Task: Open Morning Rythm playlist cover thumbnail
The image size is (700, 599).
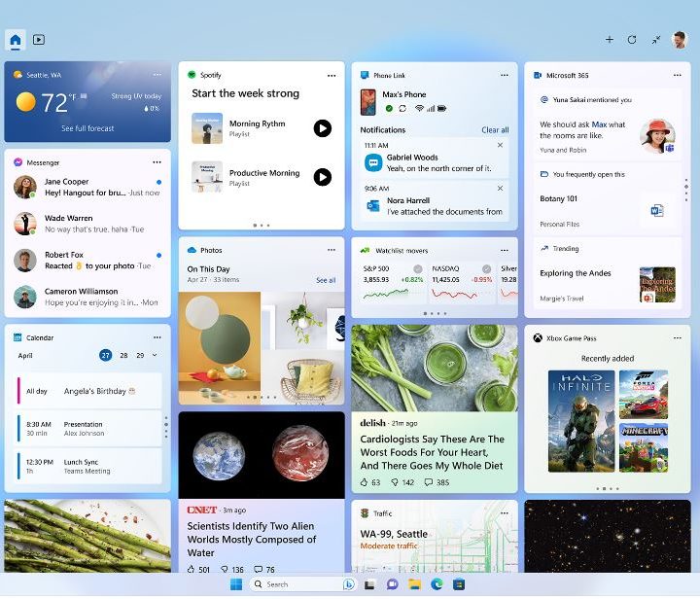Action: [207, 128]
